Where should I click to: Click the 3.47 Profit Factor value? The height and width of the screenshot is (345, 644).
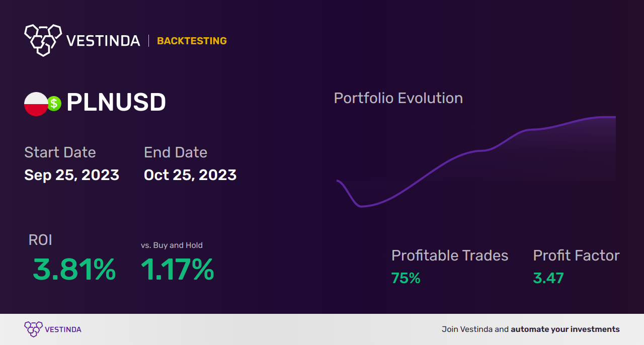tap(548, 278)
